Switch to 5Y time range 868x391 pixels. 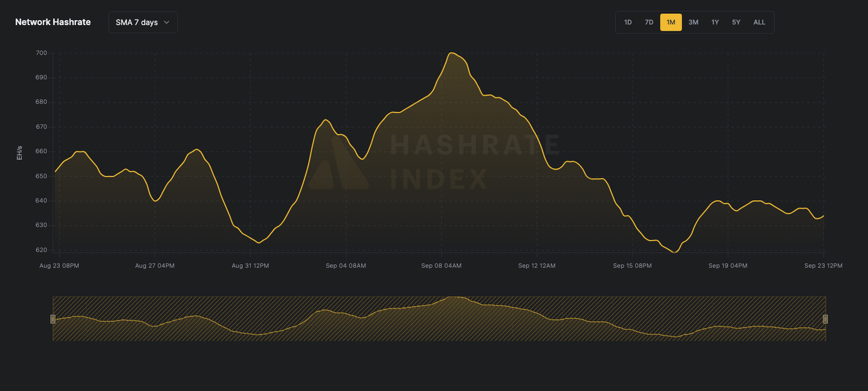(x=736, y=22)
